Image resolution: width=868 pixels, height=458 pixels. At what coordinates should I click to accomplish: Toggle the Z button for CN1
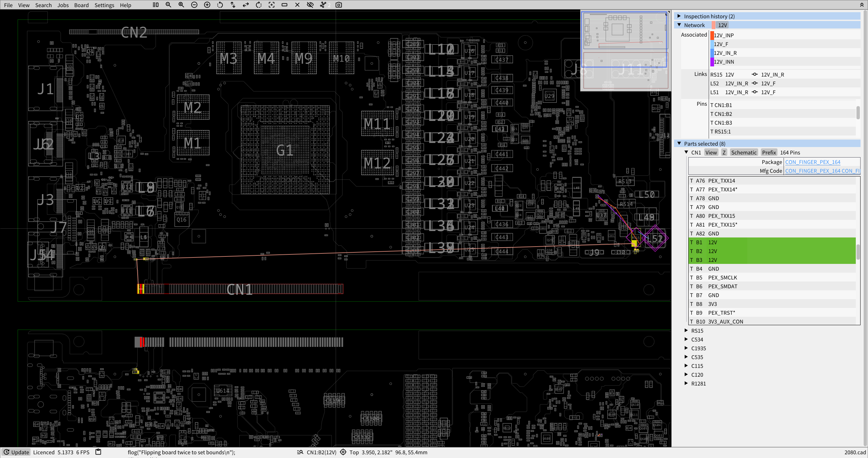(x=724, y=152)
